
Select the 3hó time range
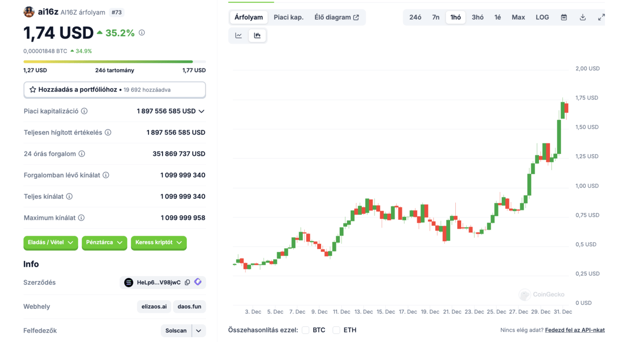478,17
